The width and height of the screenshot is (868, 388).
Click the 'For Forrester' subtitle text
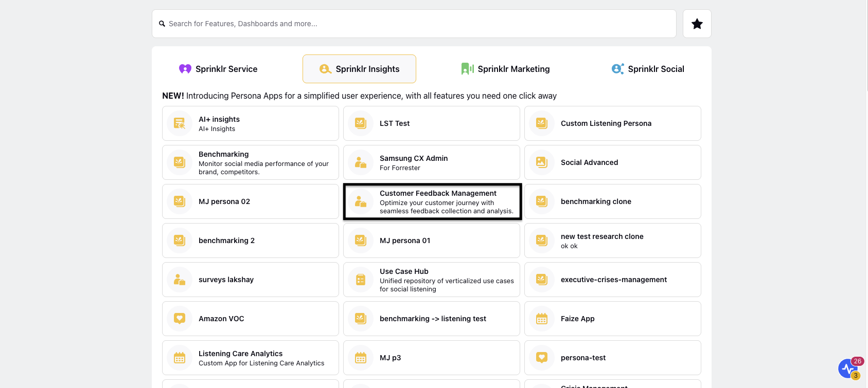(x=400, y=168)
